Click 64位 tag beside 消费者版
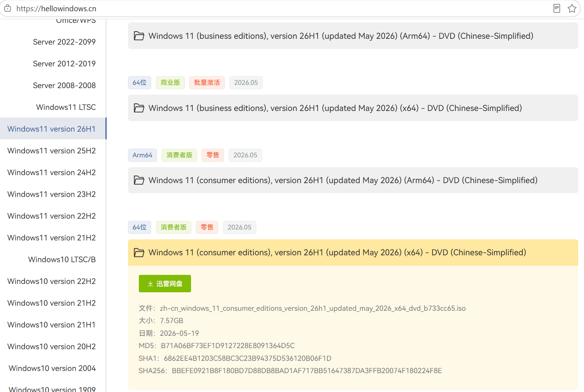Screen dimensions: 584x392 (140, 227)
